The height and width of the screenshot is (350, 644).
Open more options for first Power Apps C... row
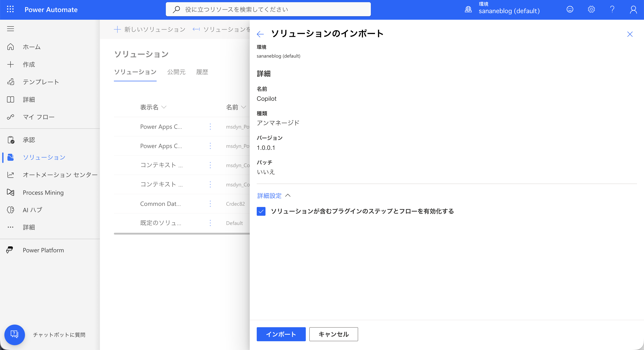click(x=210, y=127)
